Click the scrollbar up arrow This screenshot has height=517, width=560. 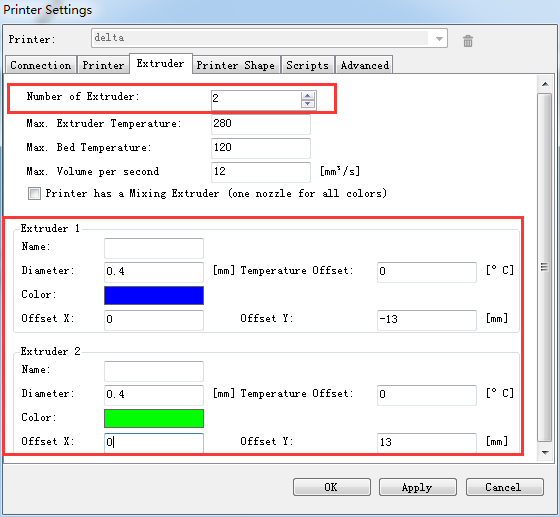pos(545,84)
